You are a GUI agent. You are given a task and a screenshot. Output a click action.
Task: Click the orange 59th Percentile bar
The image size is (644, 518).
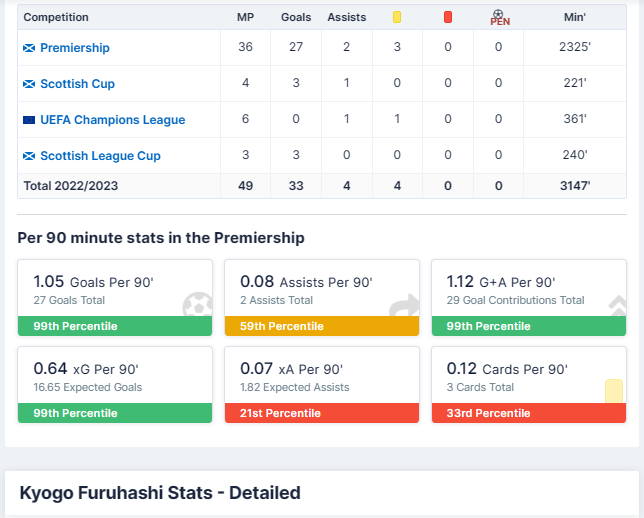point(322,326)
